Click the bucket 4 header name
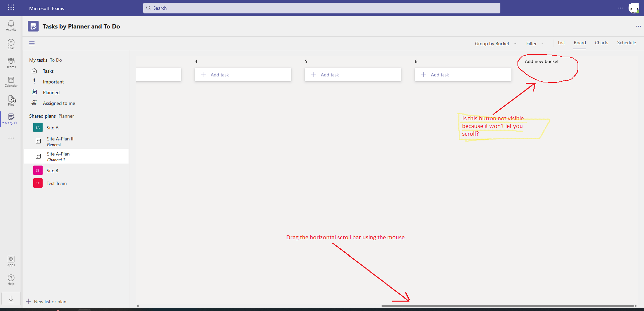 [x=196, y=61]
